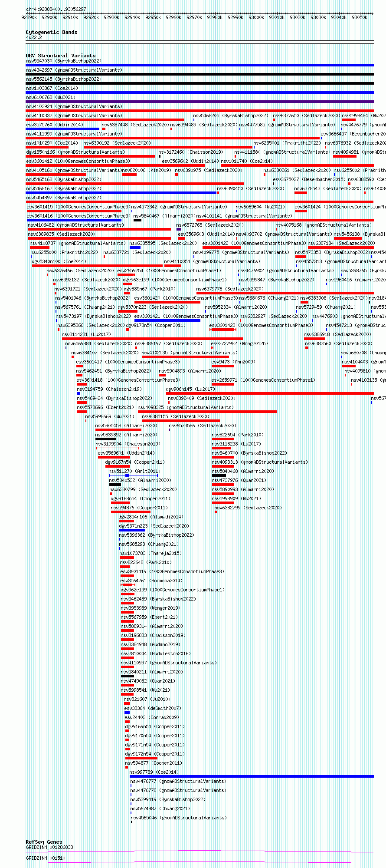Select nsv4737976 (Quan2021) label

[x=239, y=480]
